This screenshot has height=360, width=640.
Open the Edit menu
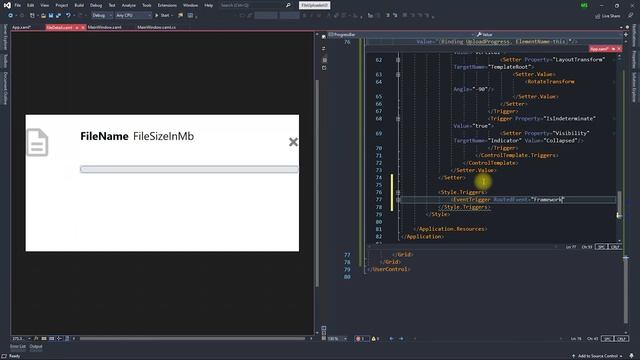coord(31,5)
